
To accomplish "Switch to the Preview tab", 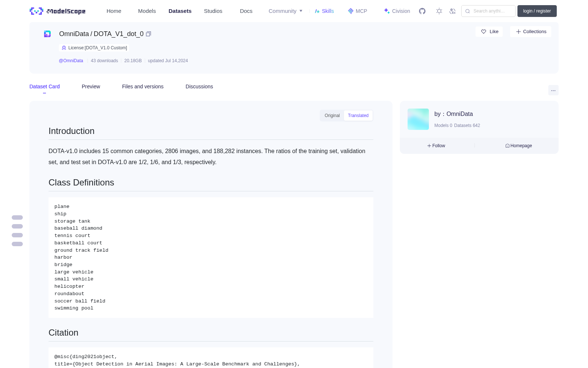I will 91,86.
